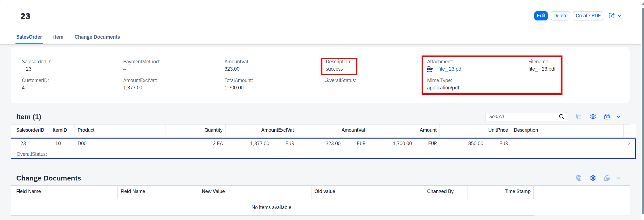Open item row details via right arrow

pyautogui.click(x=629, y=143)
